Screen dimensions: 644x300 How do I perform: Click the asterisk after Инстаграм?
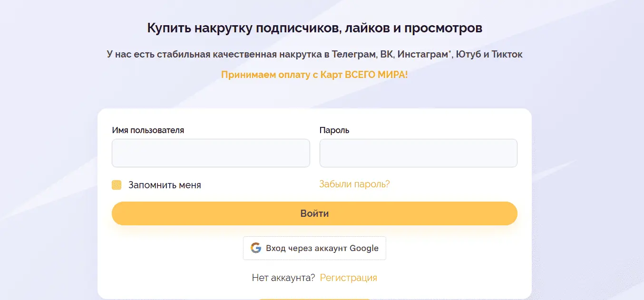(450, 52)
